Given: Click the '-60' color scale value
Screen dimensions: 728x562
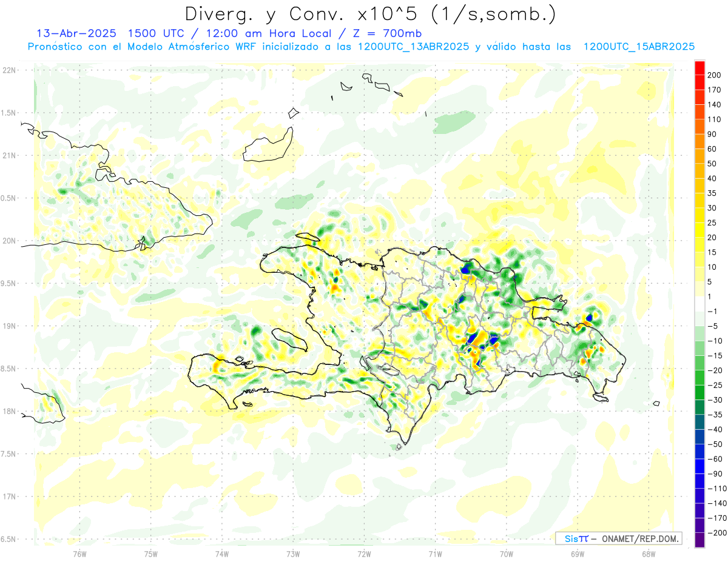Looking at the screenshot, I should click(715, 459).
